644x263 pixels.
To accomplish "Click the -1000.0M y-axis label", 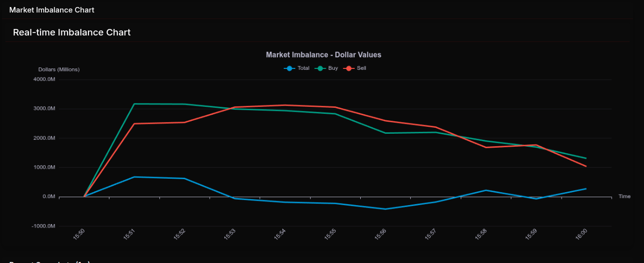I will click(43, 226).
